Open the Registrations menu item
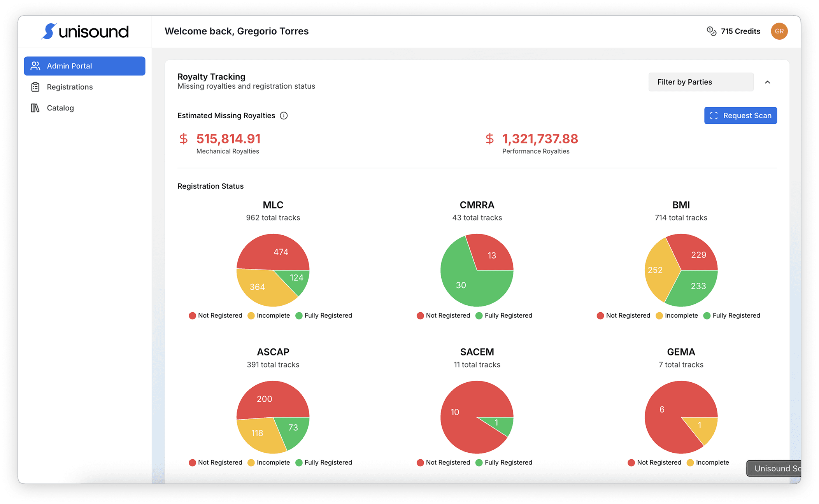Screen dimensions: 819x504 (x=70, y=87)
